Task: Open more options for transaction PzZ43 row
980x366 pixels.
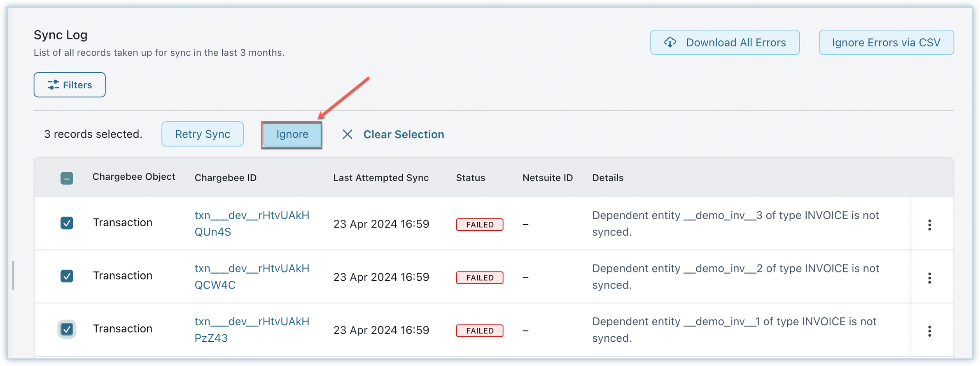Action: (929, 331)
